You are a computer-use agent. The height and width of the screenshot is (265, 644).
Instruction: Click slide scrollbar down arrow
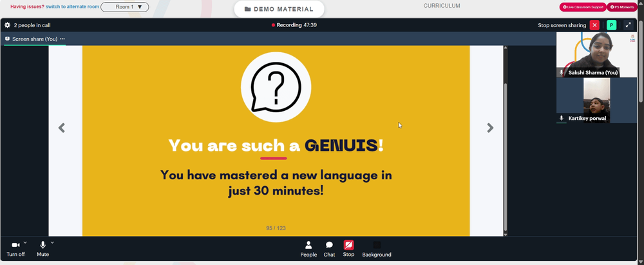pyautogui.click(x=506, y=235)
